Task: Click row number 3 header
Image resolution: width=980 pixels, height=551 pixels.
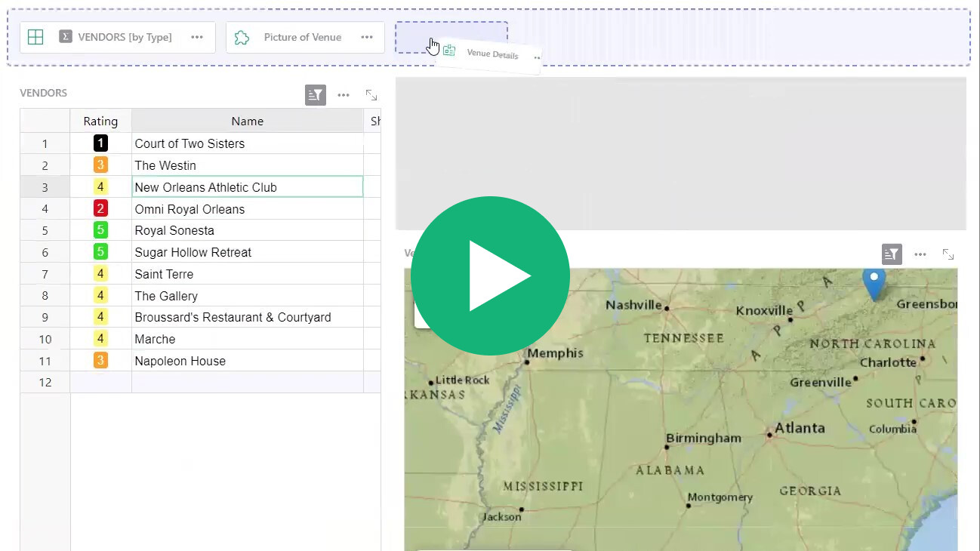Action: coord(45,187)
